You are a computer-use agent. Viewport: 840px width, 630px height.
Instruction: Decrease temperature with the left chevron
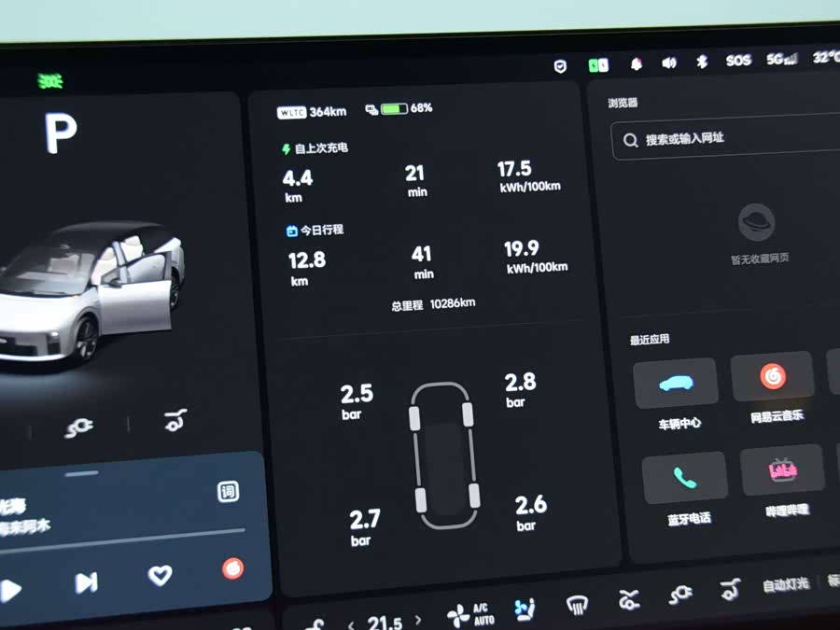pyautogui.click(x=351, y=624)
